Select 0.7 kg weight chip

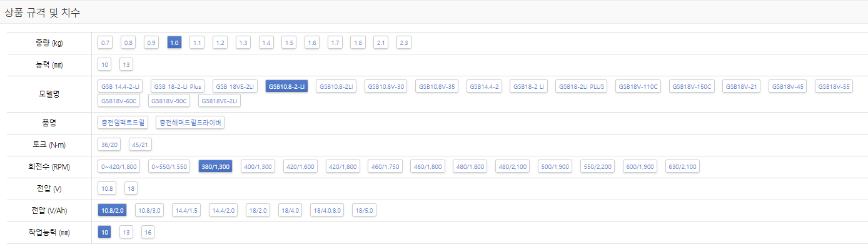tap(105, 43)
